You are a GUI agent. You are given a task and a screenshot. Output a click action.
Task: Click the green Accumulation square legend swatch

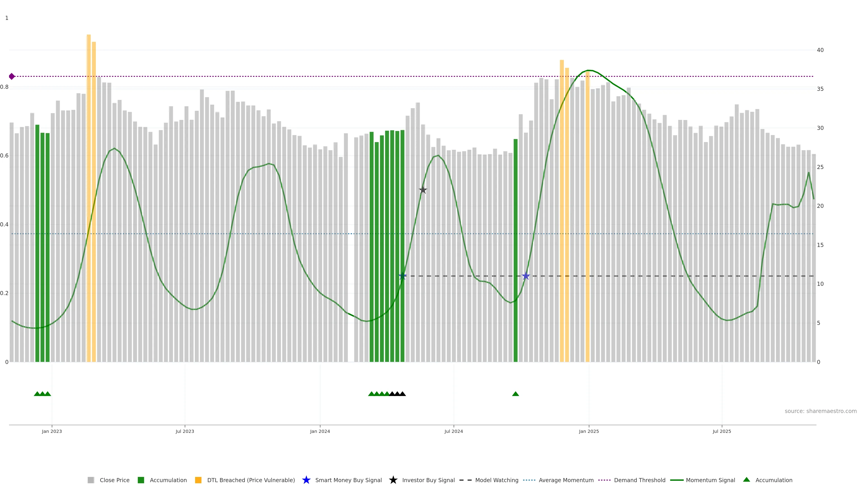[141, 480]
